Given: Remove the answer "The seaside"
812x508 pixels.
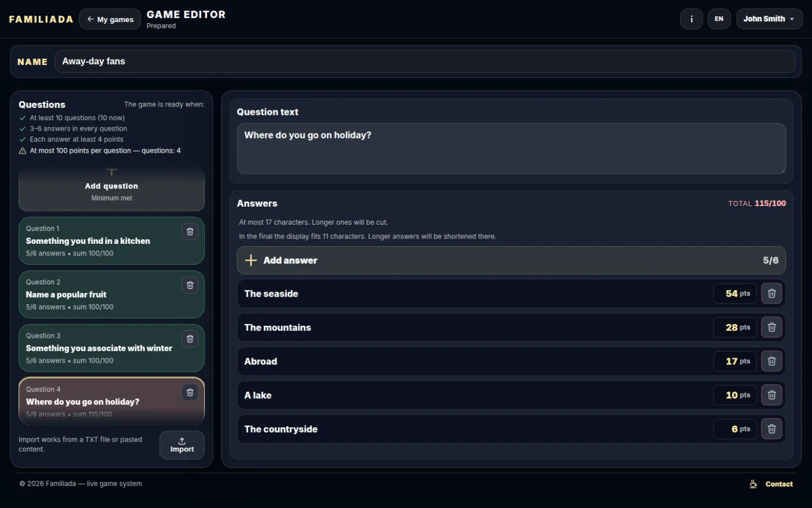Looking at the screenshot, I should click(x=771, y=294).
